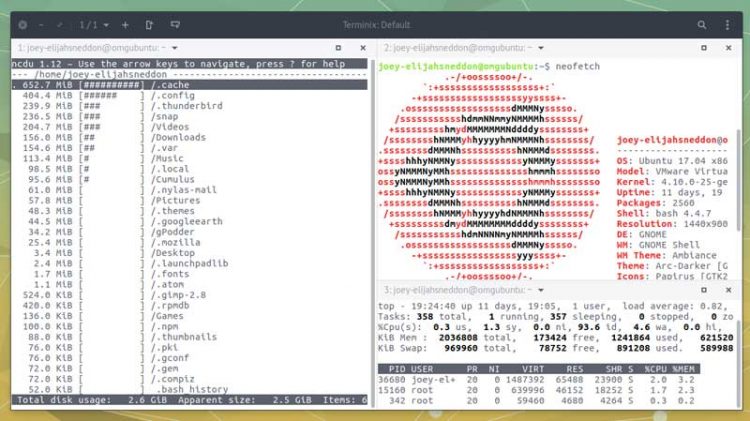Select the /snap row in ncdu
Viewport: 750px width, 421px height.
coord(190,116)
